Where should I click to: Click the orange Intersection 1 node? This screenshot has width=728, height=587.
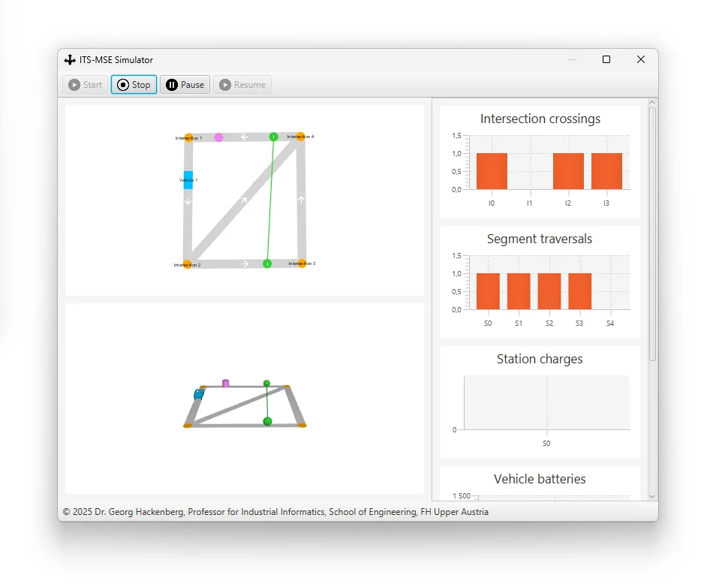tap(188, 138)
